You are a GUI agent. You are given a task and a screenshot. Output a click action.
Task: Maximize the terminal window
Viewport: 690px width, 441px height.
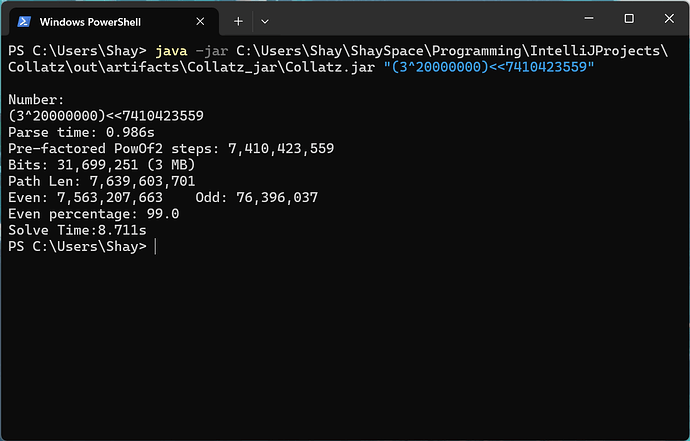(628, 19)
